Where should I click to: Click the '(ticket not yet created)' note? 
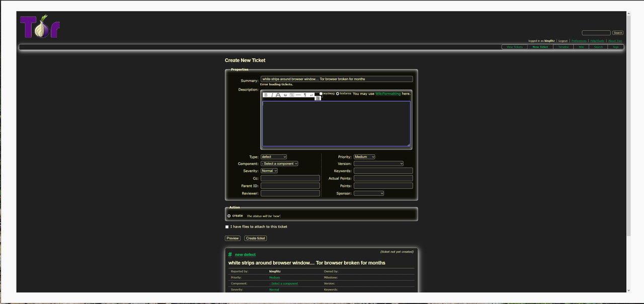(x=397, y=251)
